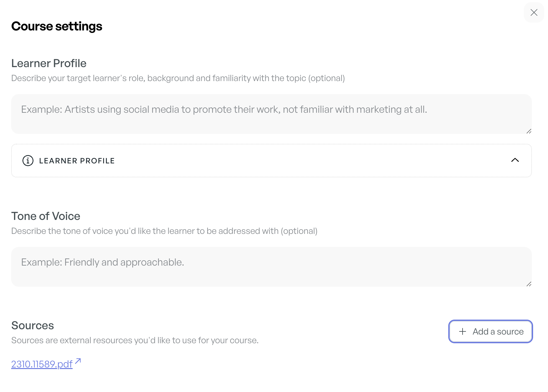Click the plus icon in Add a source
This screenshot has width=548, height=392.
463,331
